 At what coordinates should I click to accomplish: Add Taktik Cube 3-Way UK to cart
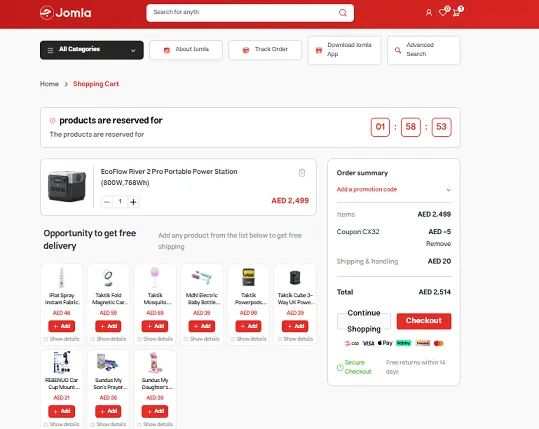point(295,326)
